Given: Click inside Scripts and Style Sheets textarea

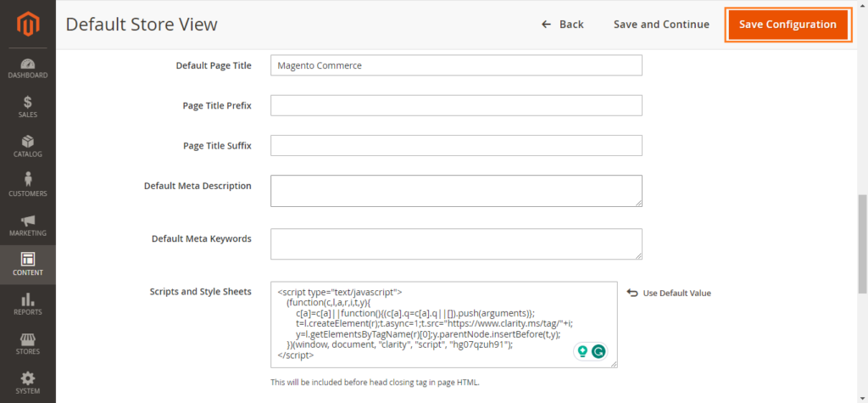Looking at the screenshot, I should pos(444,324).
